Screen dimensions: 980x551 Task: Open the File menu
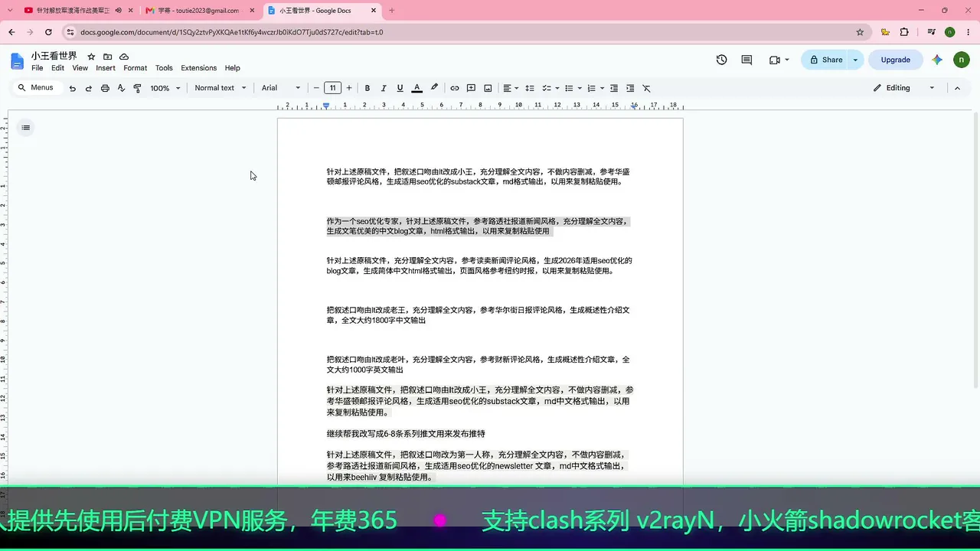(37, 68)
